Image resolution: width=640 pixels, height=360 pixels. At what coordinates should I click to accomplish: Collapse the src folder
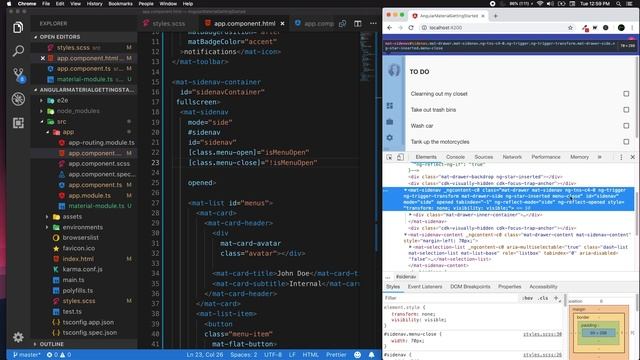tap(42, 122)
